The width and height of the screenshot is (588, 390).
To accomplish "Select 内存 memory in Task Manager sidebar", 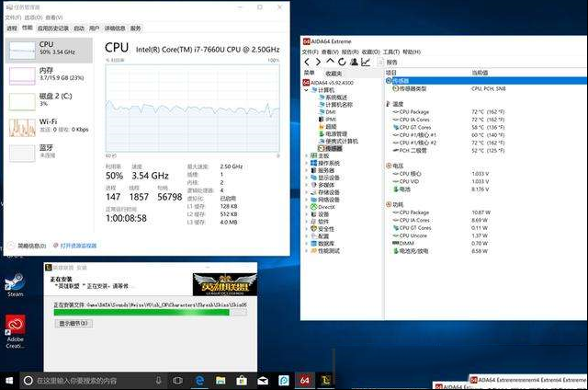I will click(x=49, y=75).
